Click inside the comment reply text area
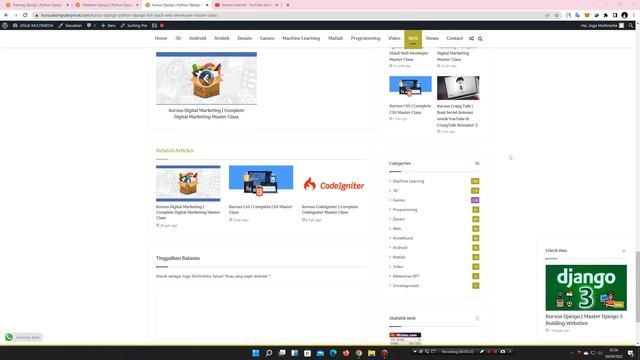The width and height of the screenshot is (640, 360). pyautogui.click(x=260, y=311)
